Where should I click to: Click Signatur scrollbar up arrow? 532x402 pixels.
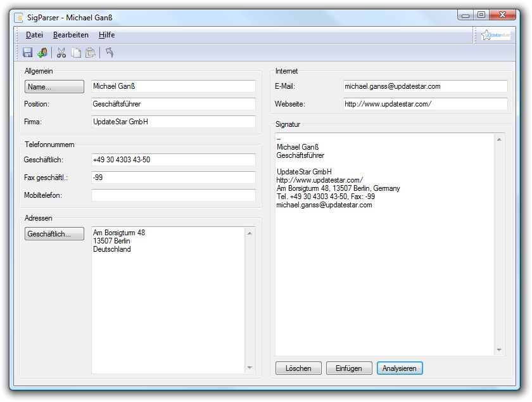coord(499,139)
